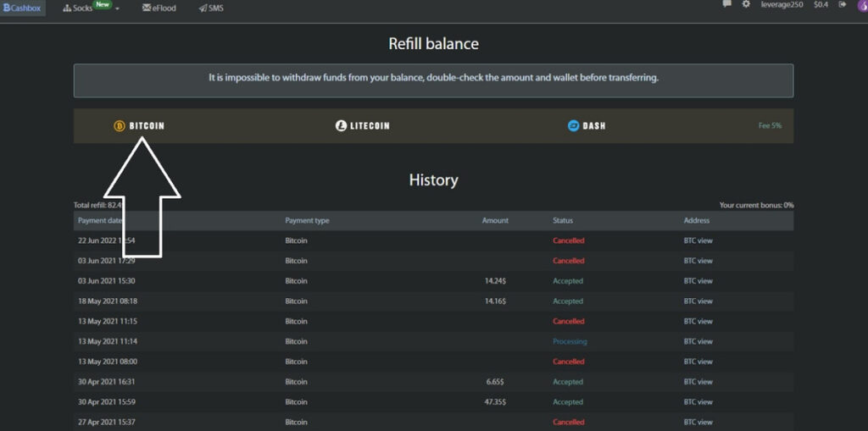Open BTC view for 18 May 2021 08:18 payment
The height and width of the screenshot is (431, 868).
(x=698, y=301)
